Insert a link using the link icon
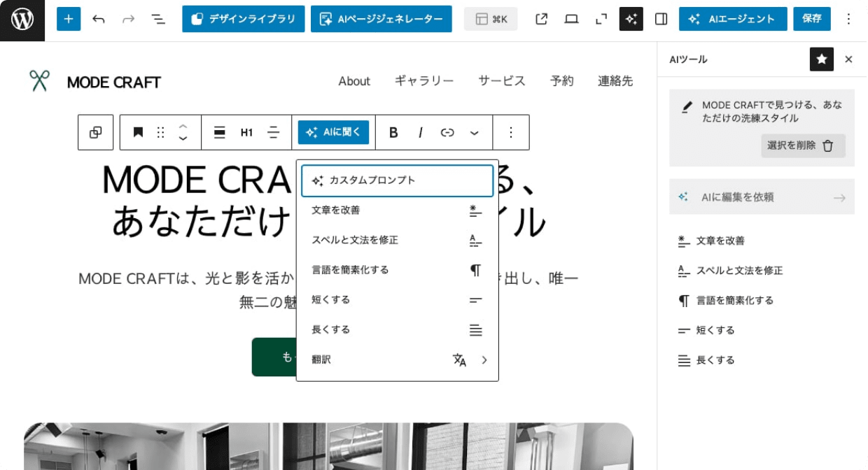 point(447,132)
